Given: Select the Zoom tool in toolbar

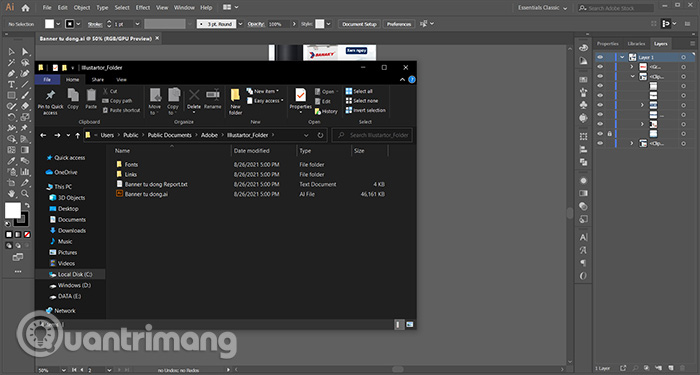Looking at the screenshot, I should point(25,194).
